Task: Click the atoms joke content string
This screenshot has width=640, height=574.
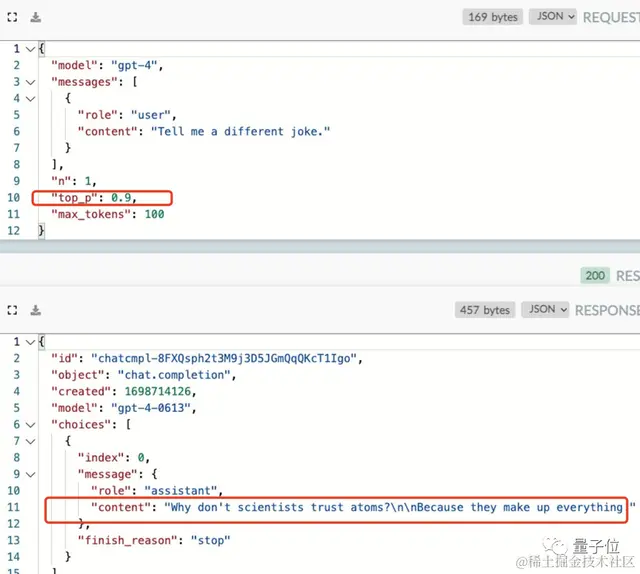Action: click(x=400, y=507)
